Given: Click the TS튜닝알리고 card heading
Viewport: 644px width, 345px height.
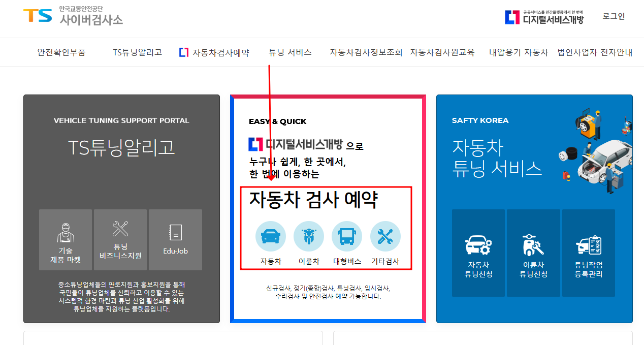Looking at the screenshot, I should point(121,148).
